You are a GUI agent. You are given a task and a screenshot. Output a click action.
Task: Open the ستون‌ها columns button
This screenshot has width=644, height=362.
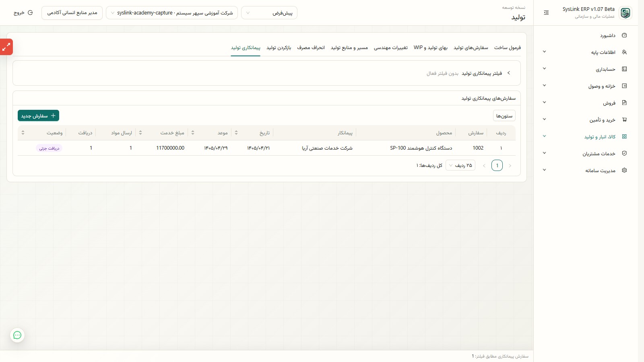tap(504, 116)
